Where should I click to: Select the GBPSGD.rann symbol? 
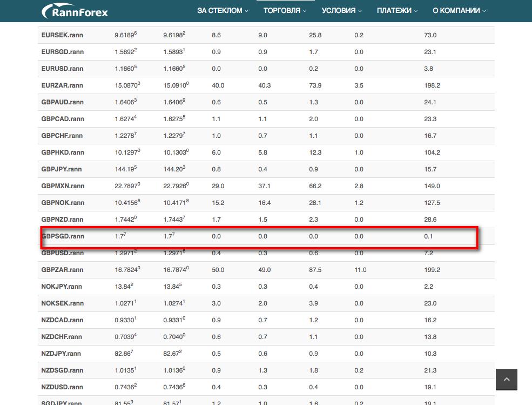[x=63, y=236]
